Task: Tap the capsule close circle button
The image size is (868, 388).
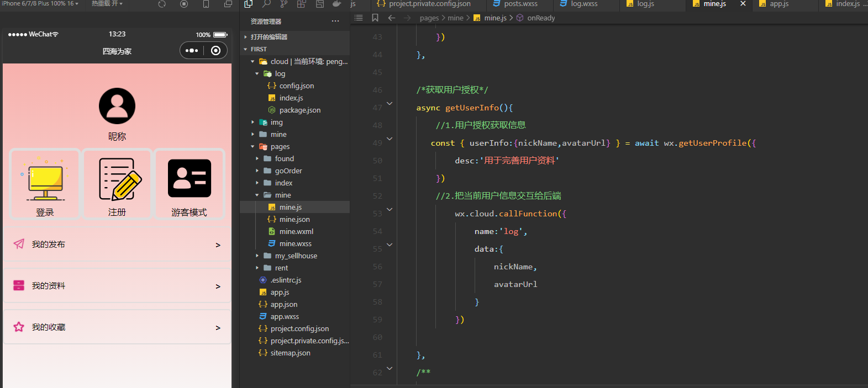Action: tap(216, 51)
